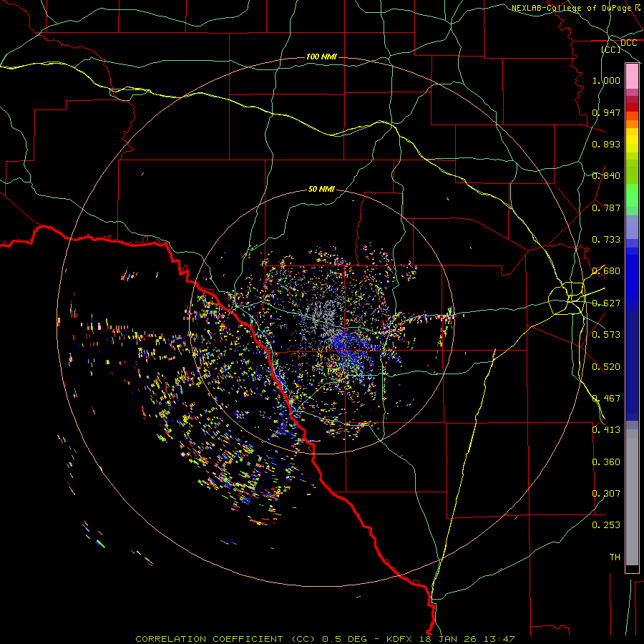
Task: Select the 0.520 scale value
Action: 606,367
